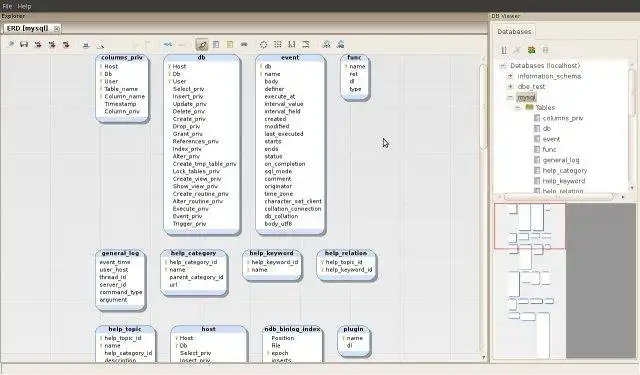Select the blue add-table tool icon
640x375 pixels.
(216, 44)
